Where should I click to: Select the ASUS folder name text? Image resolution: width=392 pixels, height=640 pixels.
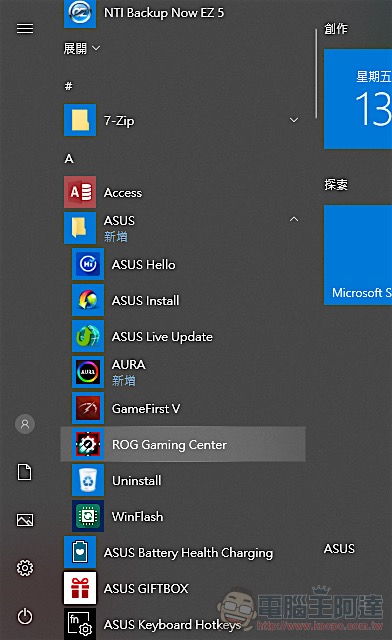(x=119, y=221)
